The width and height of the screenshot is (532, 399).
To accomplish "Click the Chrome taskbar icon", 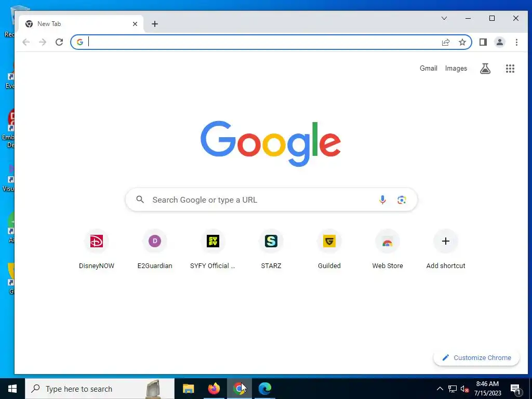I will [240, 389].
